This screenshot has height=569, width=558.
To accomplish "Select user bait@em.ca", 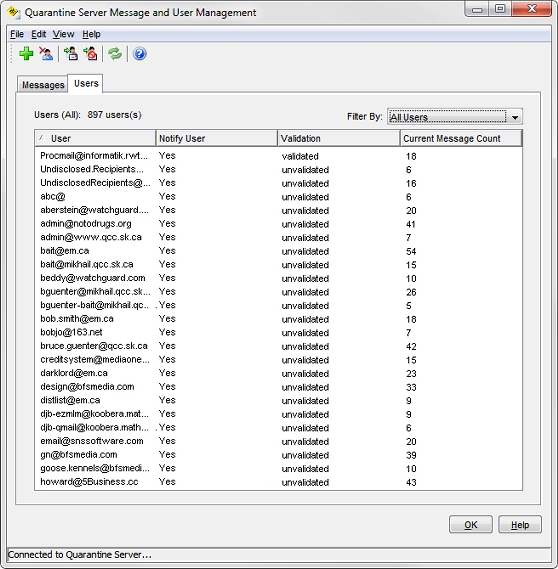I will (x=279, y=251).
